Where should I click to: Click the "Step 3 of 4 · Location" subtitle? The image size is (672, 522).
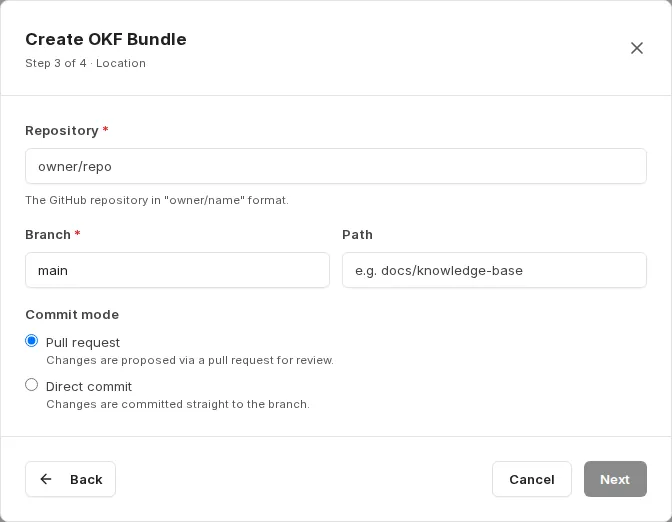85,63
